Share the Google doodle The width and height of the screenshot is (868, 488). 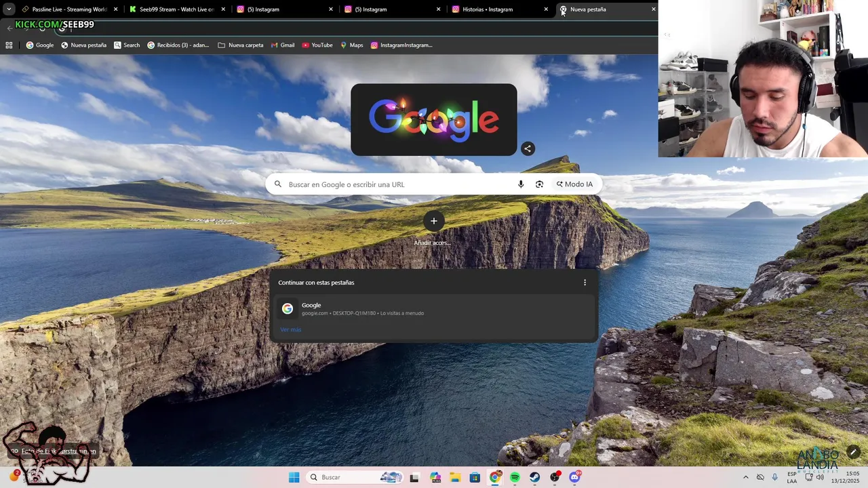(528, 148)
